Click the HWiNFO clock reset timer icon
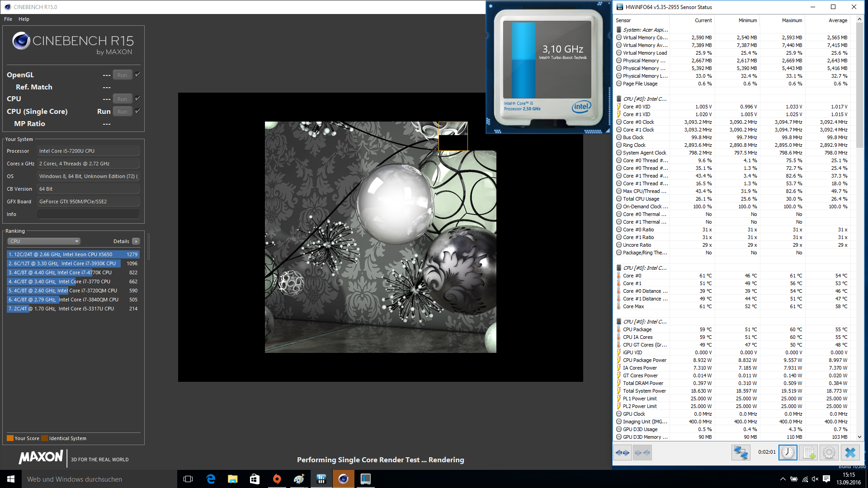868x488 pixels. click(x=788, y=452)
